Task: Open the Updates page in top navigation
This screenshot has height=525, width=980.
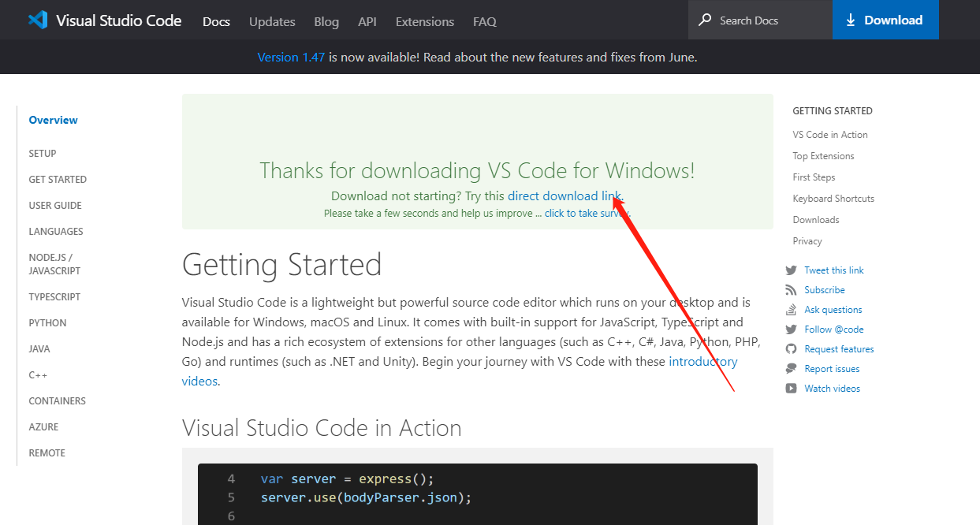Action: [x=272, y=21]
